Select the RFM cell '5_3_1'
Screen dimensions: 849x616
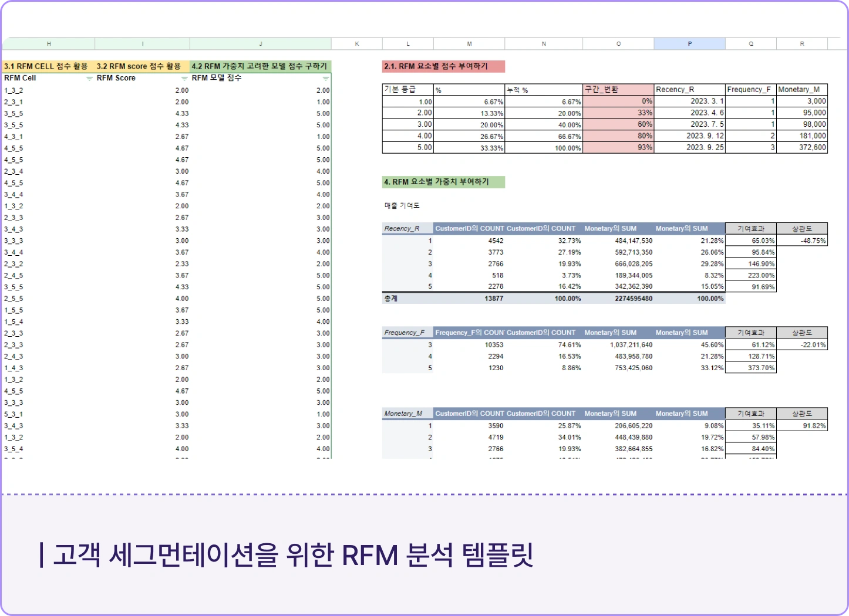[x=49, y=414]
